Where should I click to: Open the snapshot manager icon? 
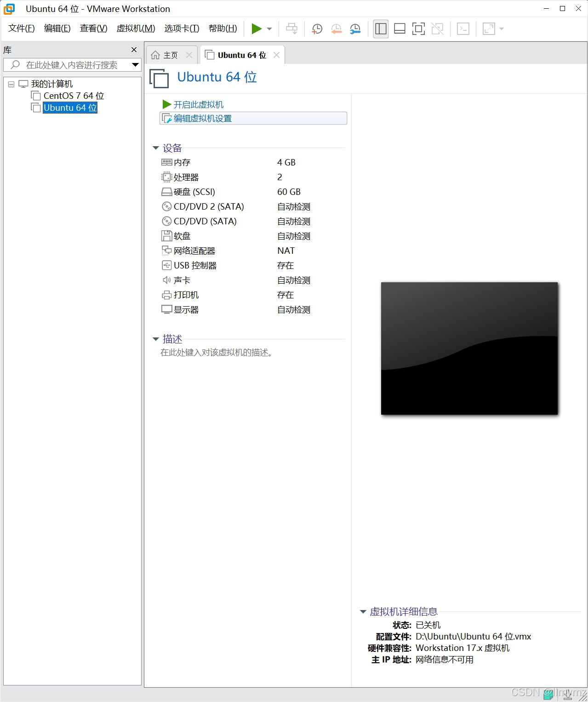tap(355, 29)
